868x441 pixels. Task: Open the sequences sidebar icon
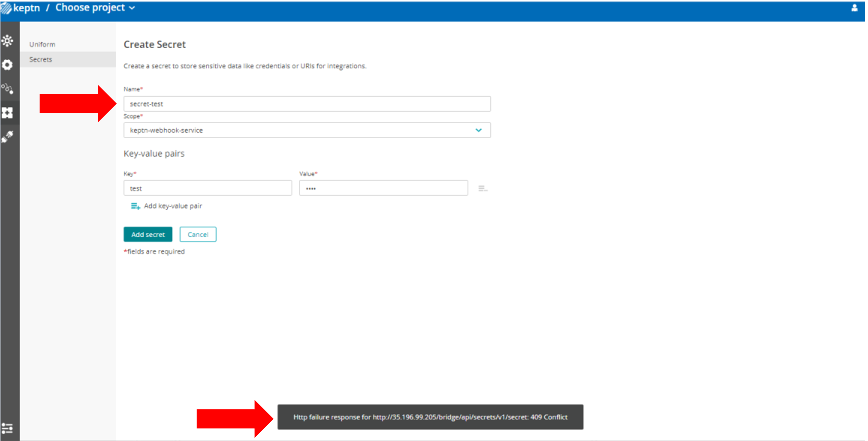(x=8, y=89)
